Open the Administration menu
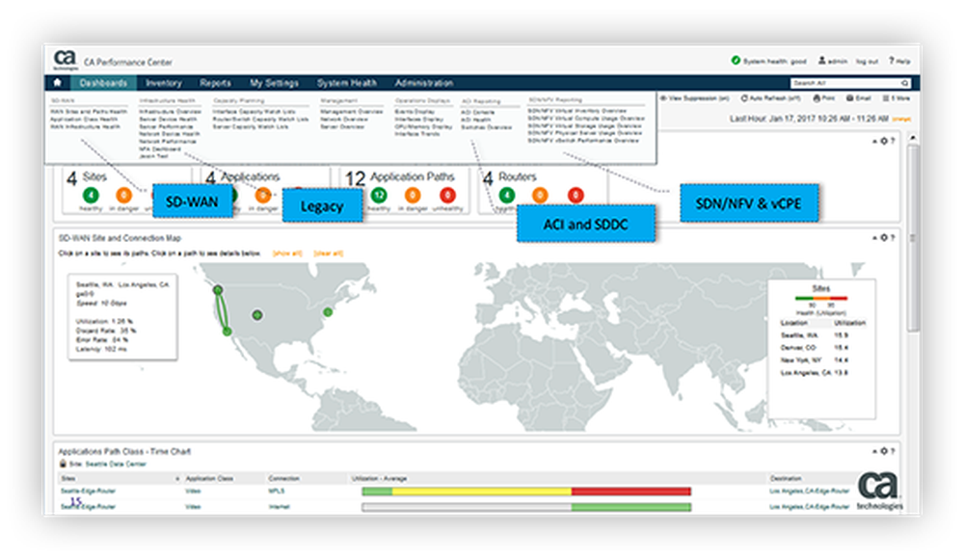The image size is (964, 560). pyautogui.click(x=423, y=83)
